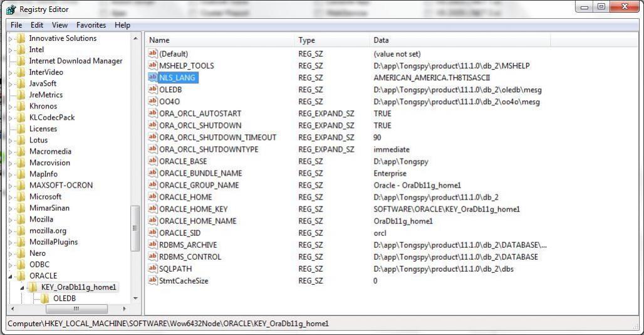This screenshot has width=644, height=335.
Task: Click the Data column header
Action: (460, 40)
